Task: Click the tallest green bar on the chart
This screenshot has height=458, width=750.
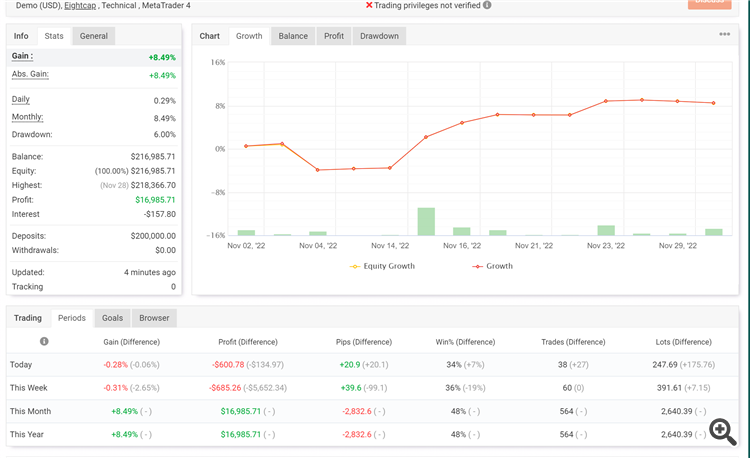Action: (x=426, y=221)
